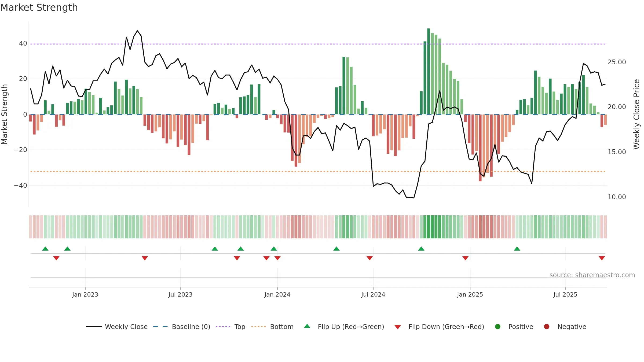Click the last red flip-down marker

click(602, 258)
